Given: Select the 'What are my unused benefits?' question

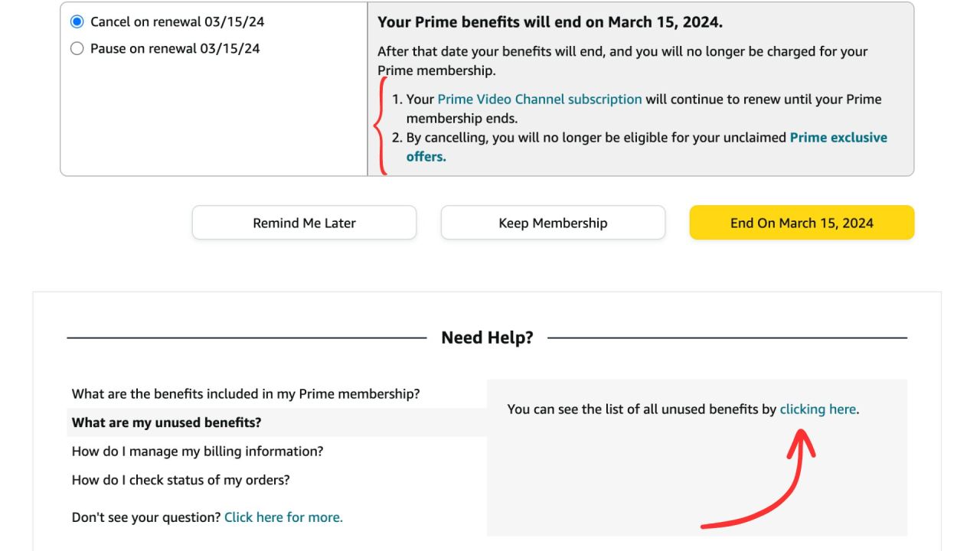Looking at the screenshot, I should coord(167,422).
